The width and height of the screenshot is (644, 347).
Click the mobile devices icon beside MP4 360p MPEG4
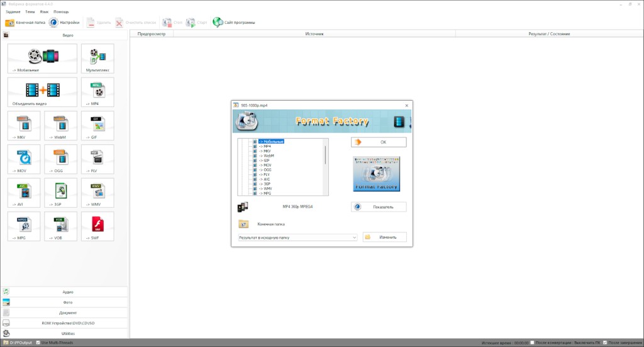243,207
